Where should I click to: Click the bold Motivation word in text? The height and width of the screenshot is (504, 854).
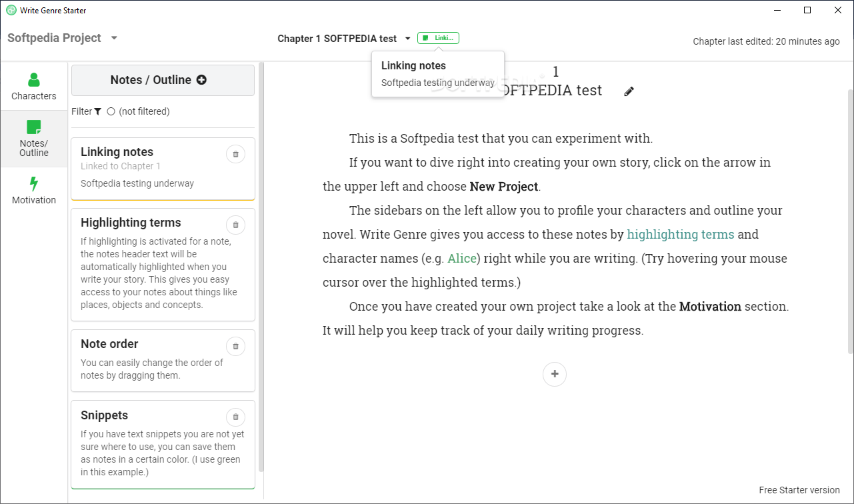pos(710,307)
